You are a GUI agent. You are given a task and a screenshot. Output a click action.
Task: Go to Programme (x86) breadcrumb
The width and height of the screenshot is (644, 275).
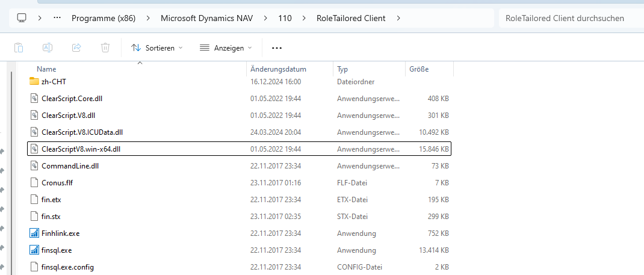(103, 18)
